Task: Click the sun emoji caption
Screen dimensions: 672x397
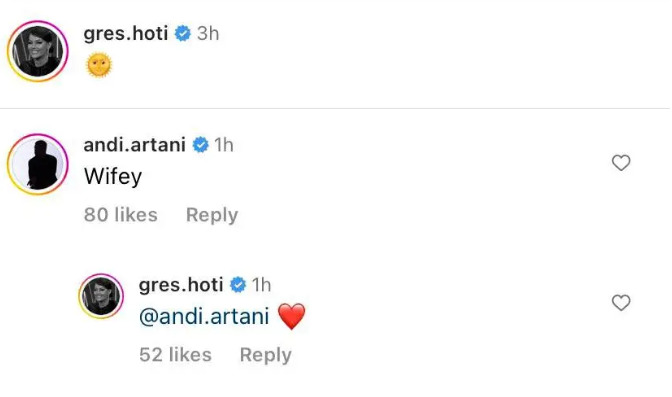Action: click(99, 65)
